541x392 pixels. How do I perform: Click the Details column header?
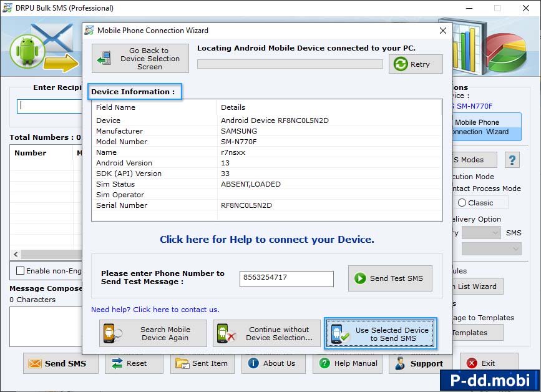click(x=329, y=107)
